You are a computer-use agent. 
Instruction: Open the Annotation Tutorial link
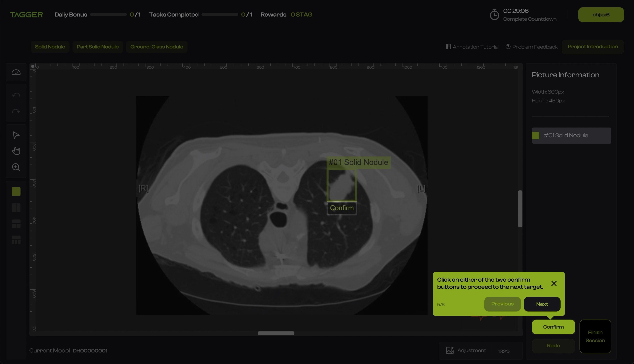point(472,47)
